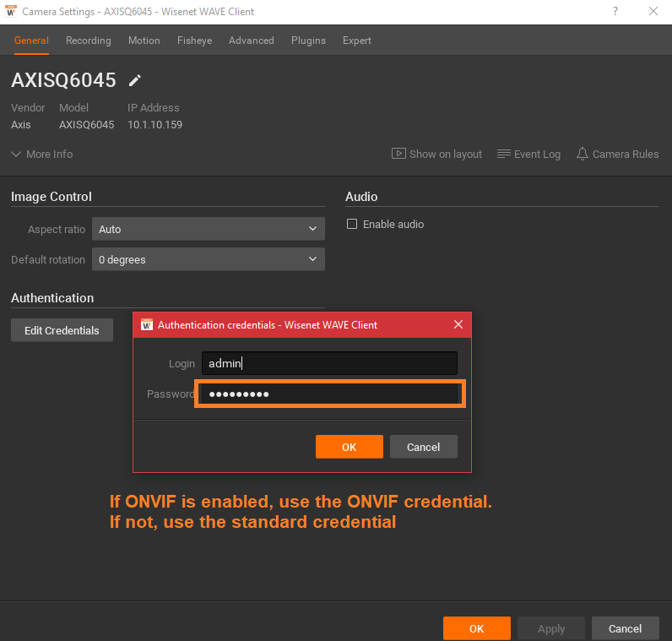Click the help question mark icon
Viewport: 672px width, 641px height.
[x=615, y=11]
